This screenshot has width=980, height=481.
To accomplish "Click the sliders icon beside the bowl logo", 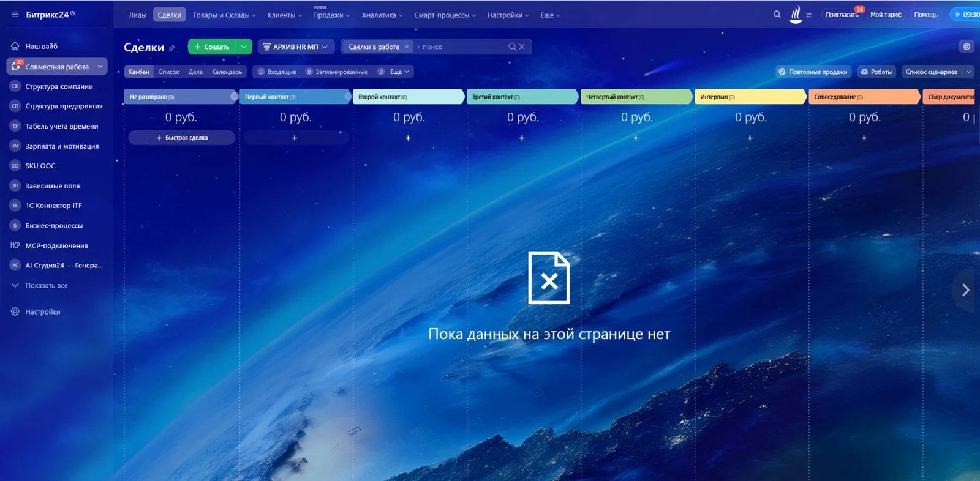I will pyautogui.click(x=809, y=15).
